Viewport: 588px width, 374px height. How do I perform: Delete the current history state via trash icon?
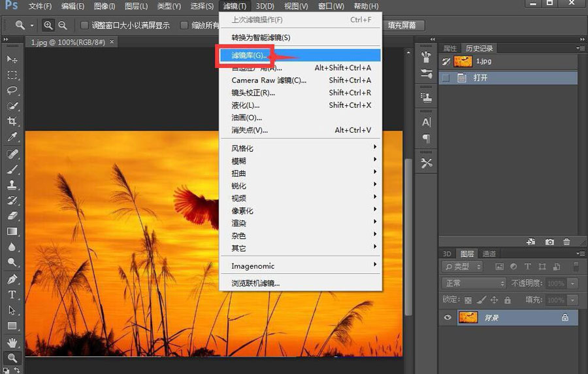566,242
